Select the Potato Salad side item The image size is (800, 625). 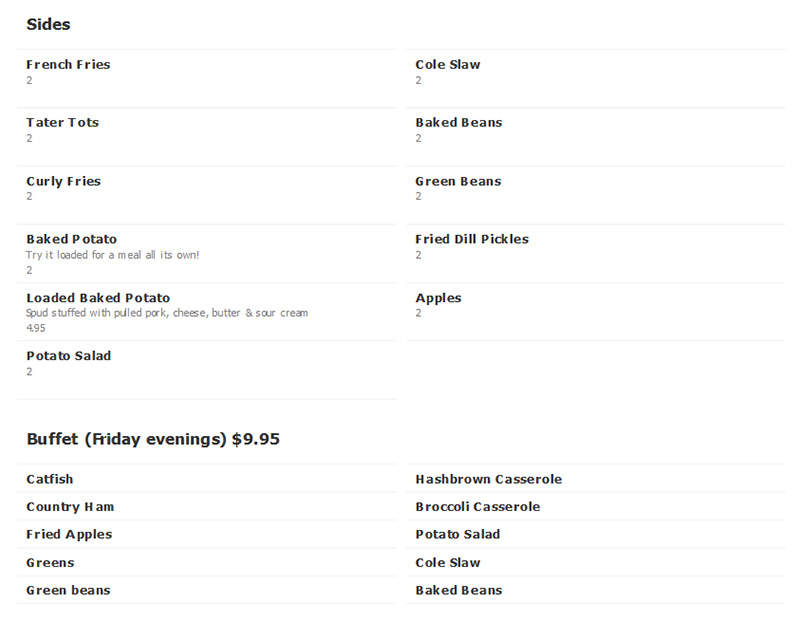pos(68,356)
